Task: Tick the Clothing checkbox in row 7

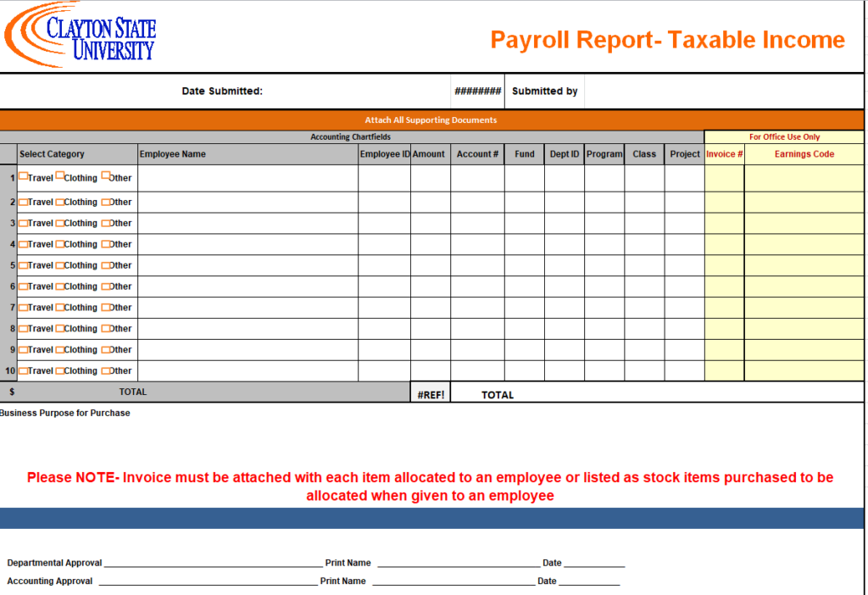Action: pyautogui.click(x=60, y=308)
